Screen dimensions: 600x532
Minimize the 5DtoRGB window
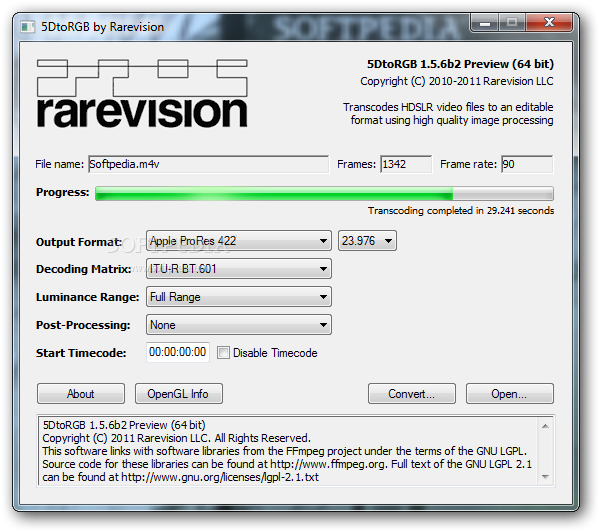[x=485, y=23]
